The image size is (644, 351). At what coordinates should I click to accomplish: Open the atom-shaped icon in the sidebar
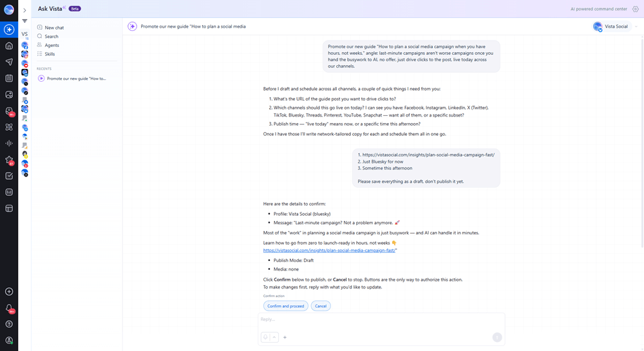coord(9,128)
